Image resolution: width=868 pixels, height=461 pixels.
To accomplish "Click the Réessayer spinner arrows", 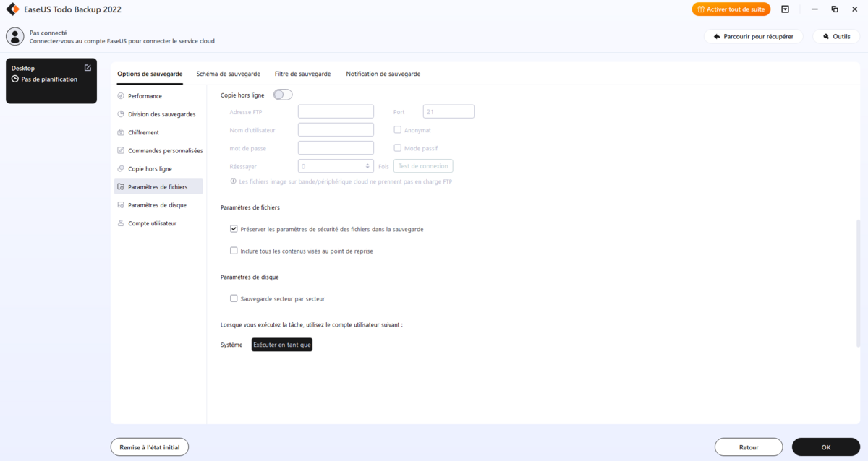I will (x=369, y=166).
